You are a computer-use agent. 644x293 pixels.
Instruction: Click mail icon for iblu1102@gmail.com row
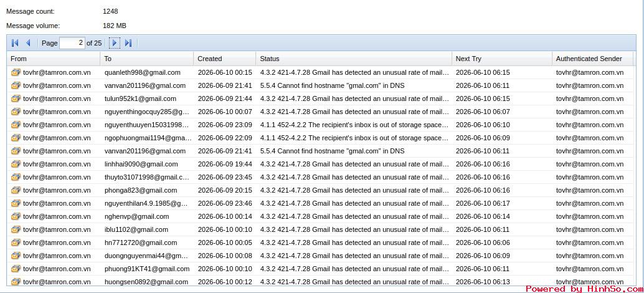pos(16,229)
